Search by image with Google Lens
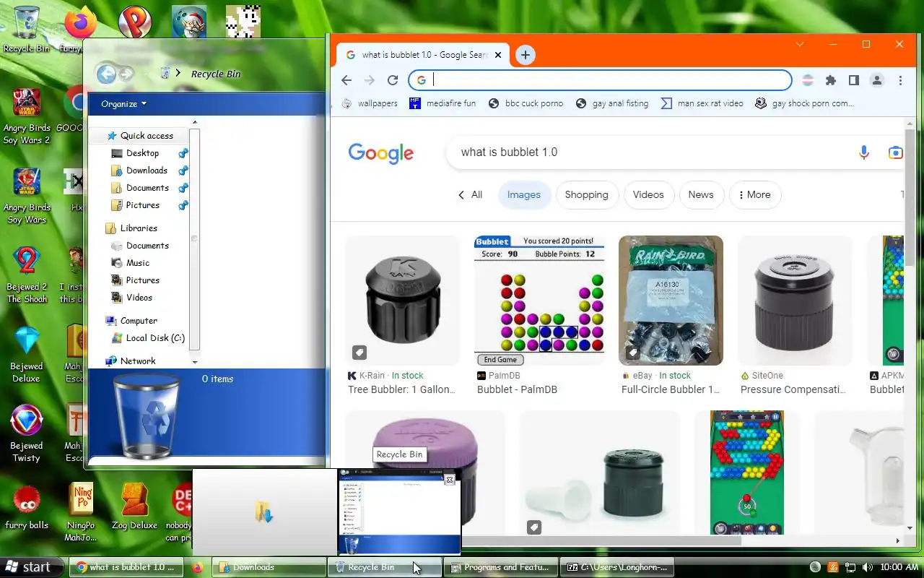Image resolution: width=924 pixels, height=578 pixels. [896, 152]
